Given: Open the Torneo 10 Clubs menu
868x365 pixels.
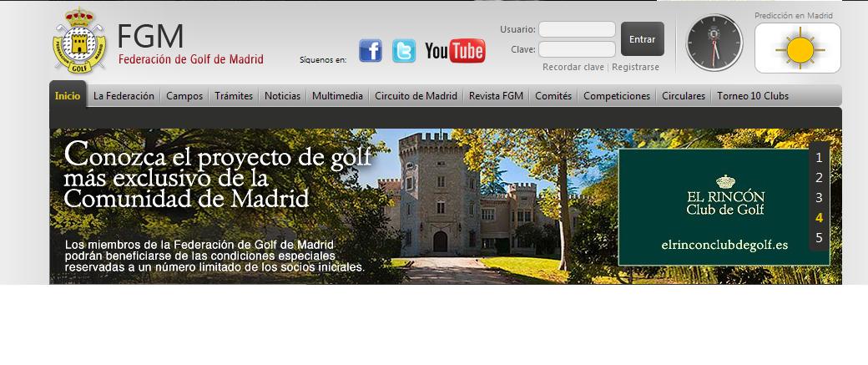Looking at the screenshot, I should (753, 96).
